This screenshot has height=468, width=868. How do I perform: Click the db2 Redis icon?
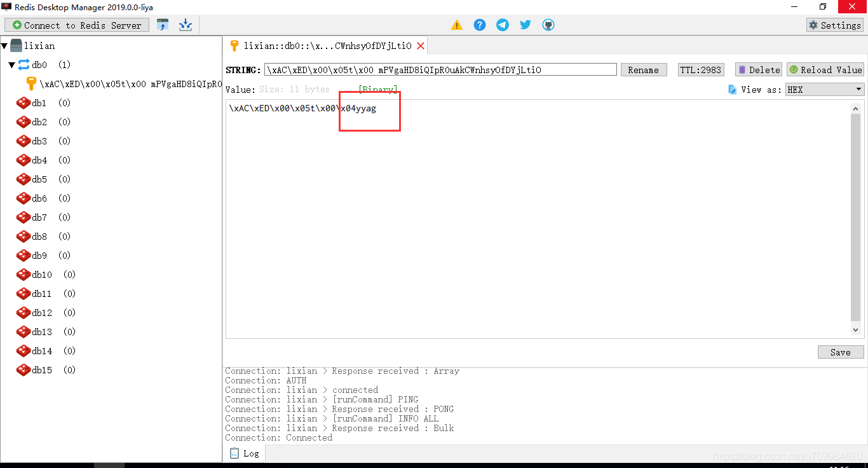click(x=24, y=122)
